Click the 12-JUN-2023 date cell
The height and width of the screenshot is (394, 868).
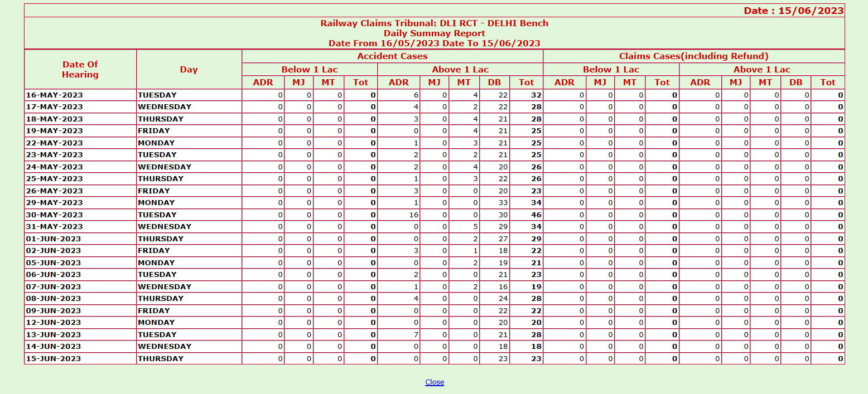(54, 323)
